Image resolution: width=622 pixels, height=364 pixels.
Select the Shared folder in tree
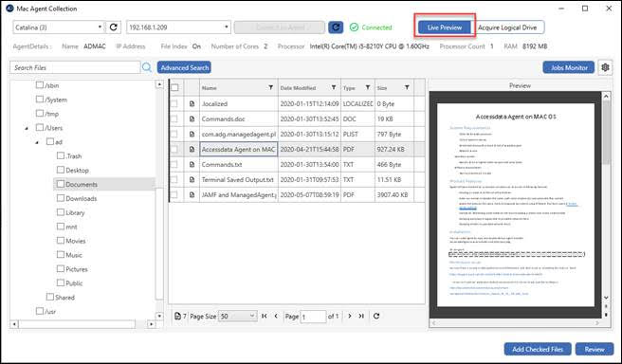coord(64,297)
